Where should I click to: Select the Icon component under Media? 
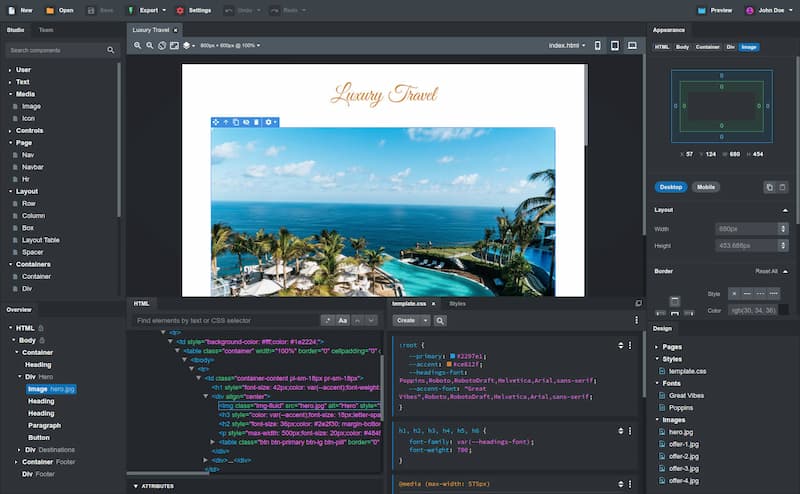click(x=28, y=118)
